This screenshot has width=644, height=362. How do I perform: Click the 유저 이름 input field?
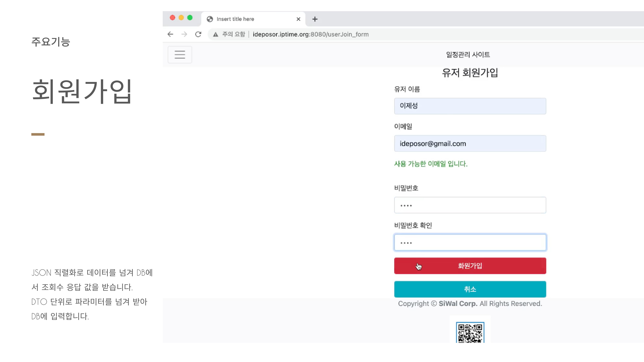point(470,106)
